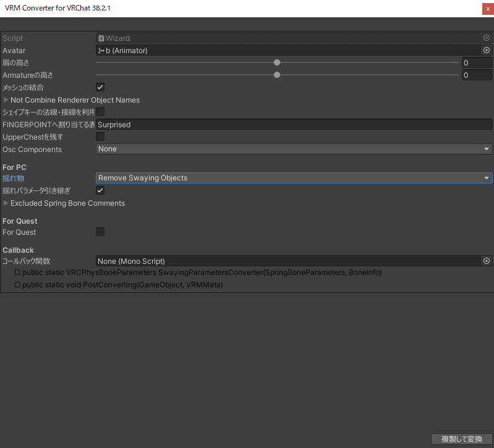Click the PostConverting callback checkbox

[x=17, y=285]
